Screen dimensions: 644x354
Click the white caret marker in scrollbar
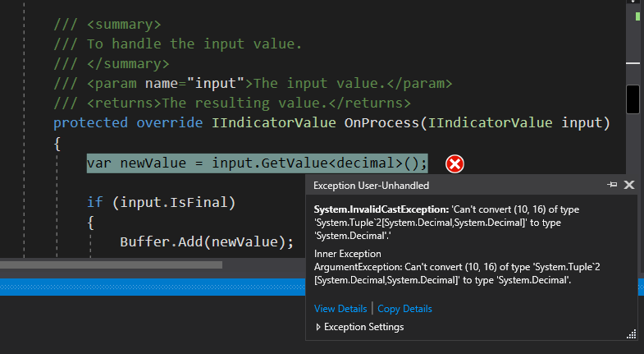[x=633, y=63]
